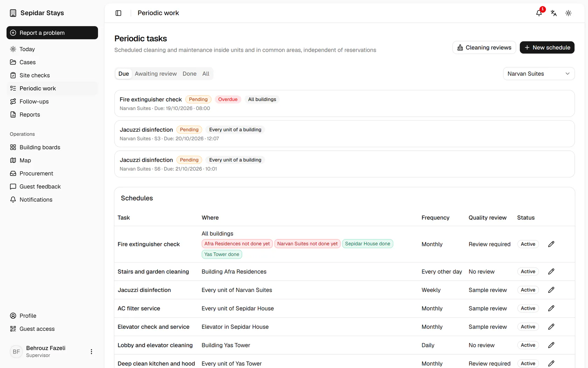
Task: Open Cases in the sidebar
Action: 52,62
